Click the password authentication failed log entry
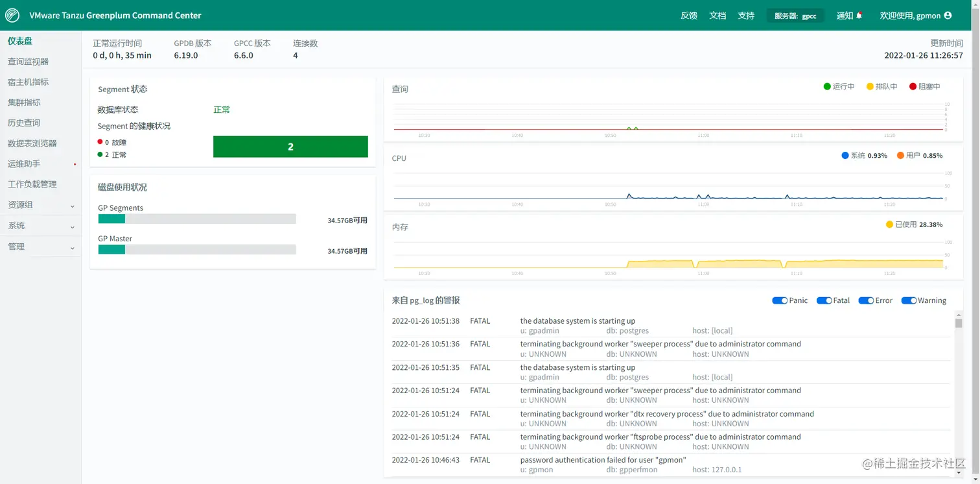Screen dimensions: 980x484 tap(671, 465)
